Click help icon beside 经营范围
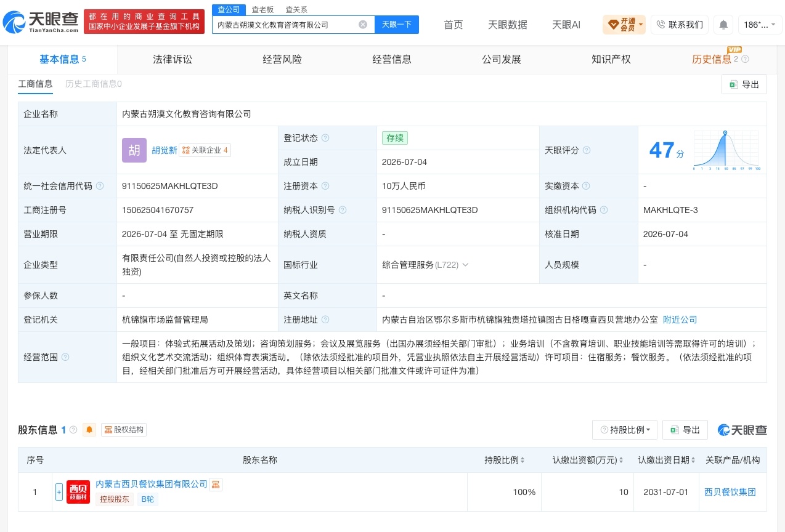The height and width of the screenshot is (532, 785). point(65,357)
